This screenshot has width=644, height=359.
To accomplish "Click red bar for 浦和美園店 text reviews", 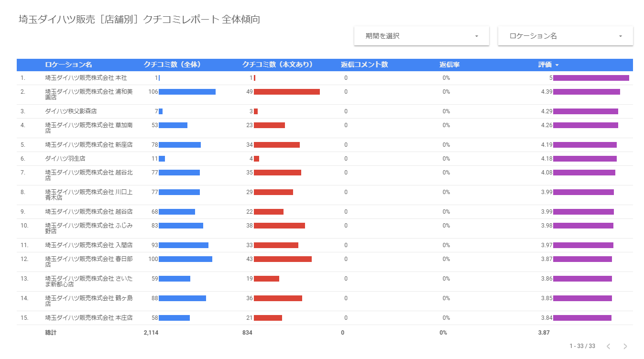I will click(x=287, y=92).
